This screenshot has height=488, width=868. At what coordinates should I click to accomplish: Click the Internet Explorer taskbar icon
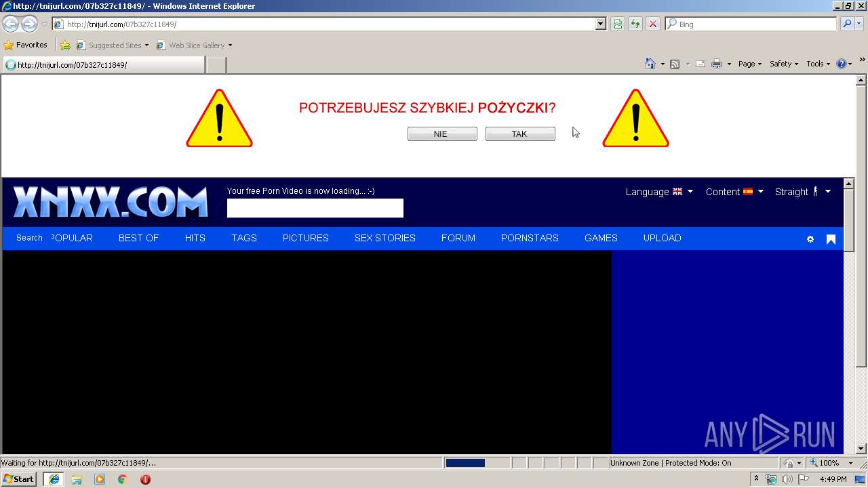(54, 479)
